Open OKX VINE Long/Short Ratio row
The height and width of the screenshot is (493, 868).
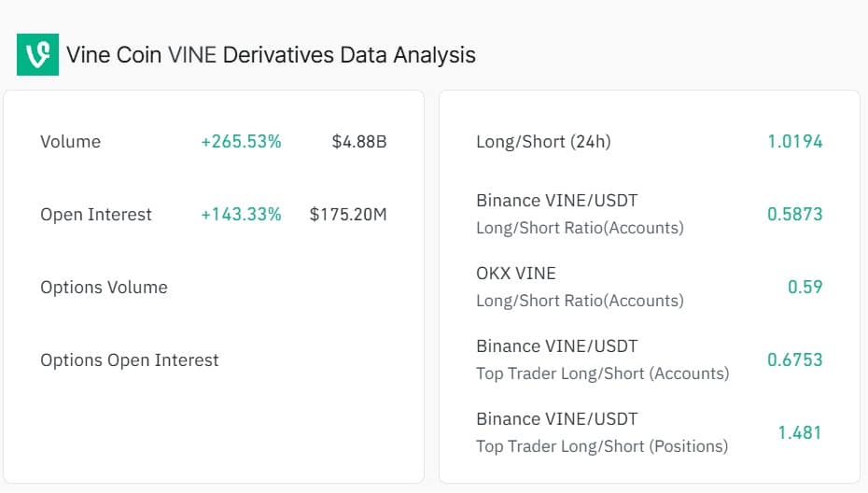pos(580,287)
